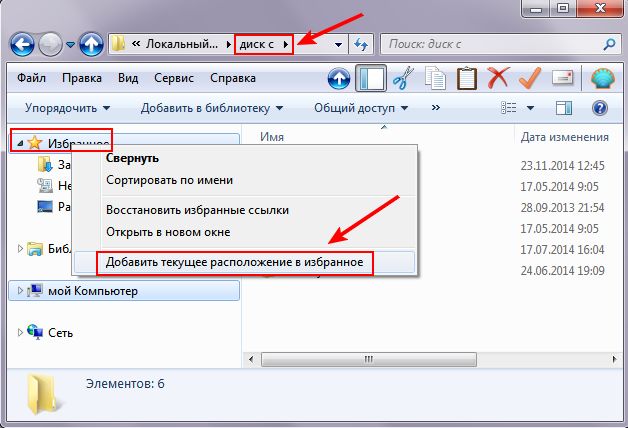Screen dimensions: 628x428
Task: Click the horizontal scrollbar right arrow
Action: click(614, 359)
